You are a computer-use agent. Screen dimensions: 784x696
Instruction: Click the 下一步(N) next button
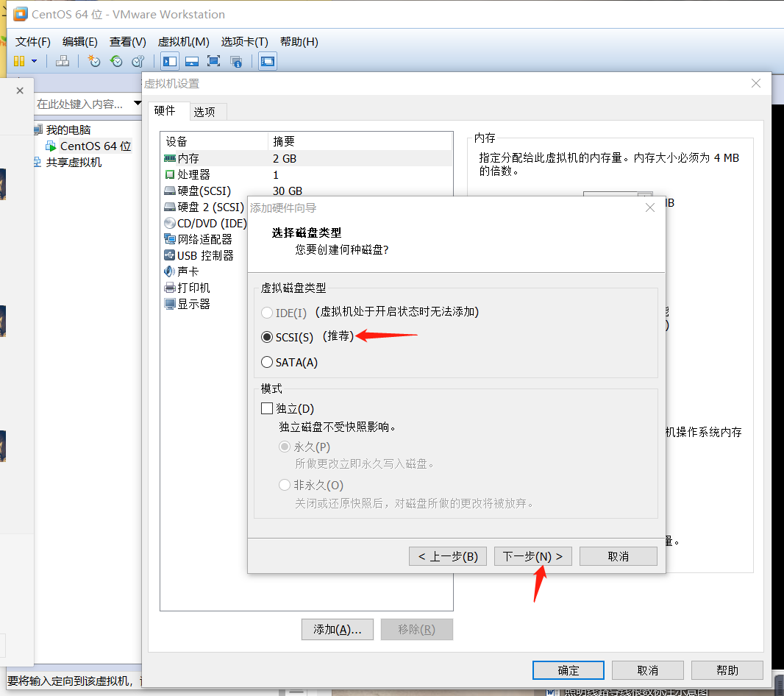point(533,556)
